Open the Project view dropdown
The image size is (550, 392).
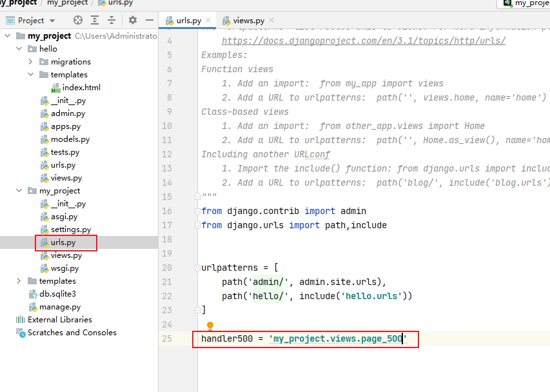tap(52, 21)
